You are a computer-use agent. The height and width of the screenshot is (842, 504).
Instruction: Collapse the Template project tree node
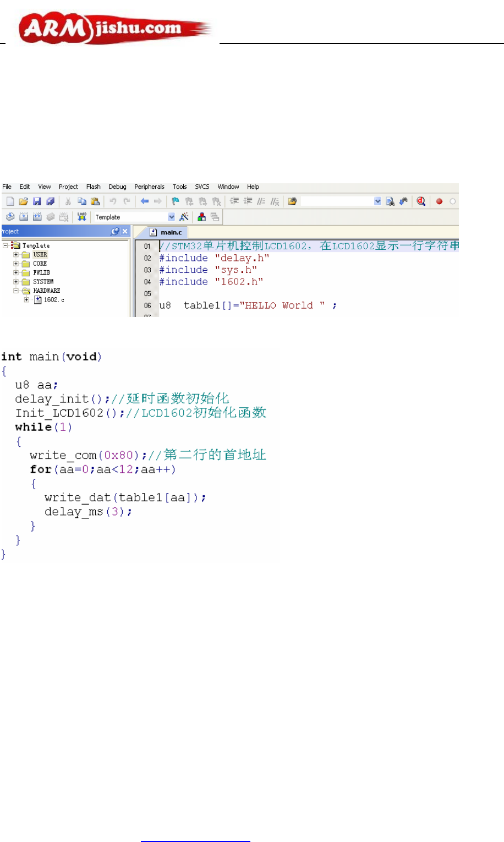point(6,245)
